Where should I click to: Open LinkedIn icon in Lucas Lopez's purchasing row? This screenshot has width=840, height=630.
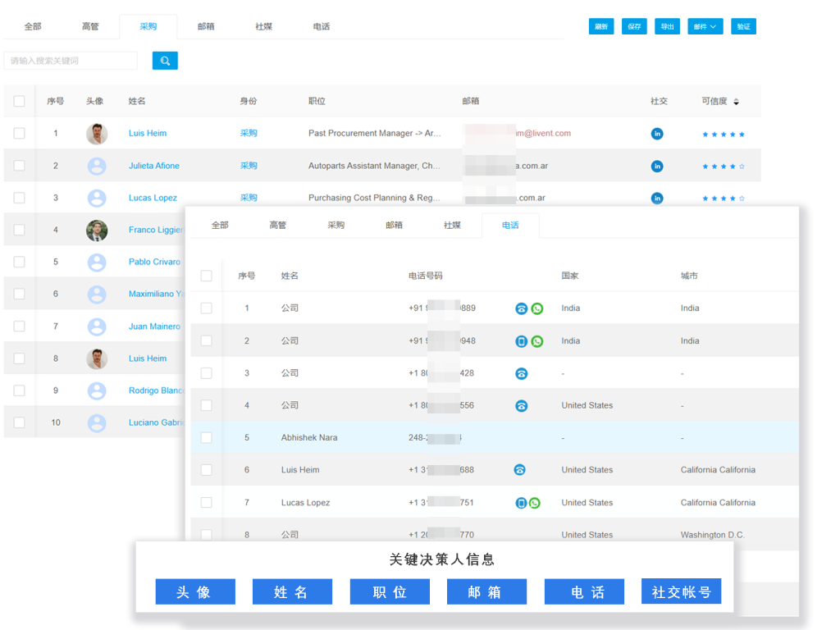(657, 198)
